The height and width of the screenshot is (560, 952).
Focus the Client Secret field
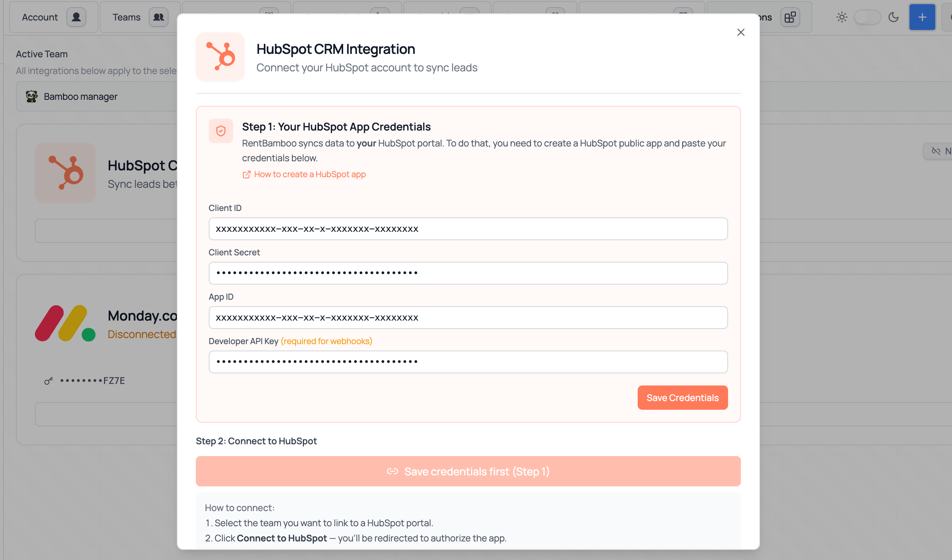[468, 273]
